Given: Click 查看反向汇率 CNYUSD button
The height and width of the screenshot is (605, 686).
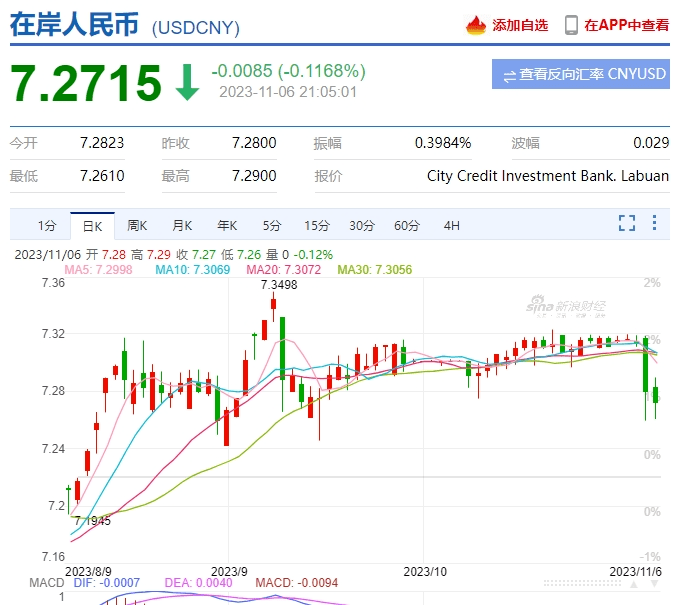Looking at the screenshot, I should 581,75.
